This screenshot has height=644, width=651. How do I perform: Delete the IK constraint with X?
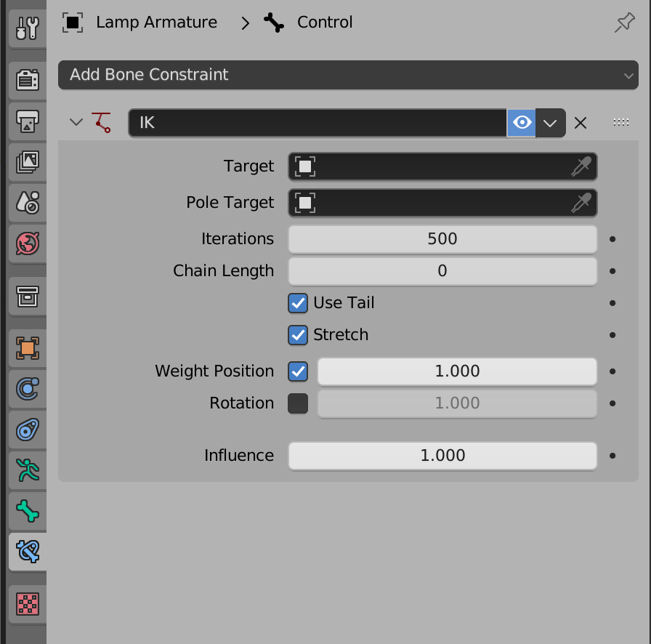coord(581,123)
